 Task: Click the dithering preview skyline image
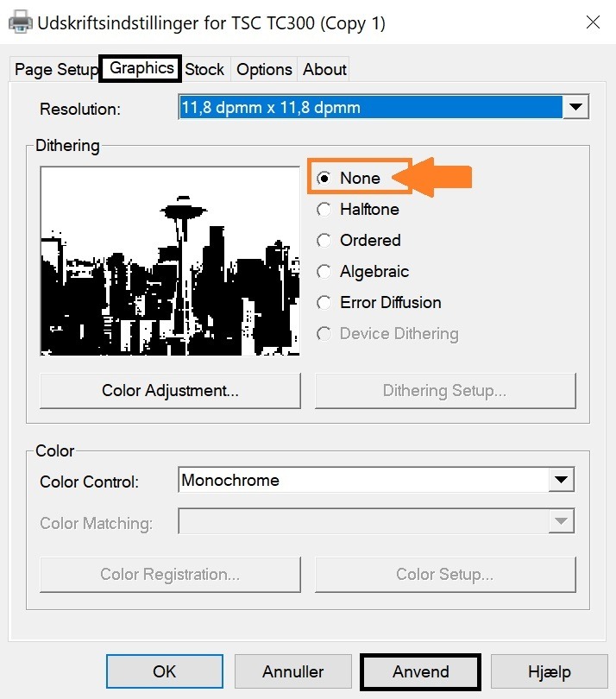click(x=170, y=261)
